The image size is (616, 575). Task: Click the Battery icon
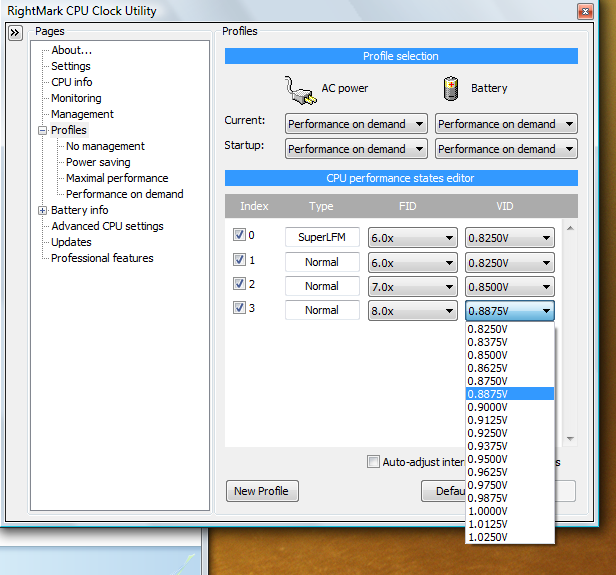[451, 89]
